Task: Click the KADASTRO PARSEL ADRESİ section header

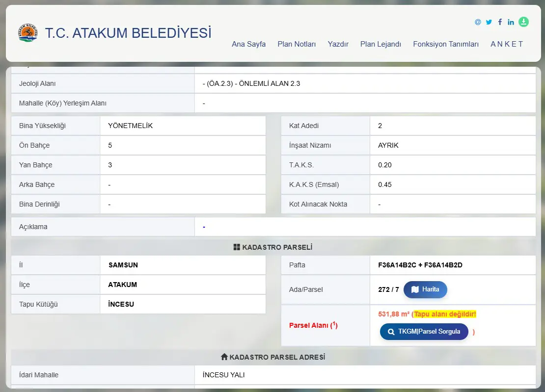Action: click(x=273, y=357)
